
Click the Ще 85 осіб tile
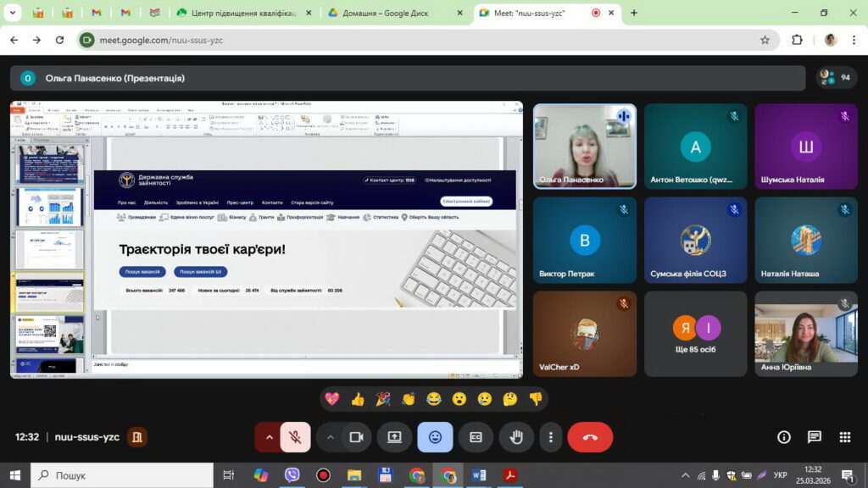pos(696,334)
